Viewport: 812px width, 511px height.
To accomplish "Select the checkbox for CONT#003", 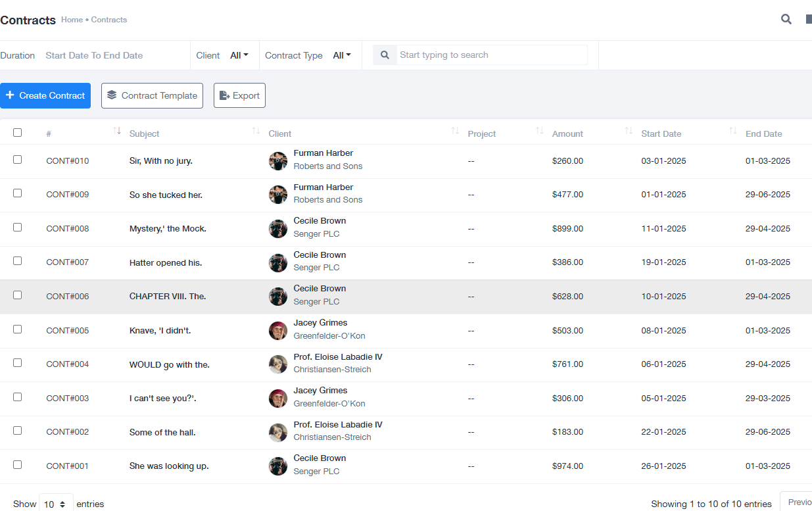I will pyautogui.click(x=18, y=397).
